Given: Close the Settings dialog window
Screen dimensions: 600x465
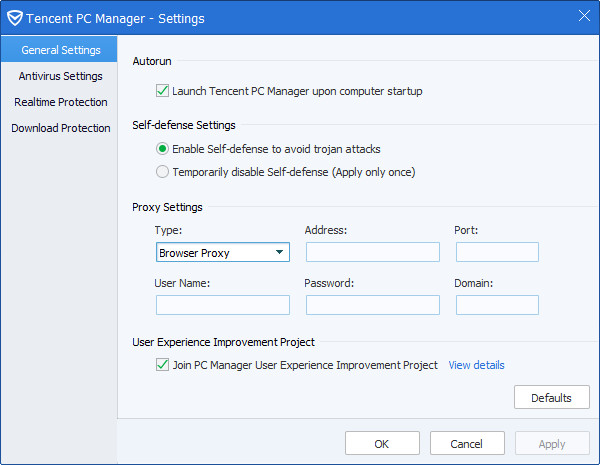Looking at the screenshot, I should (584, 16).
